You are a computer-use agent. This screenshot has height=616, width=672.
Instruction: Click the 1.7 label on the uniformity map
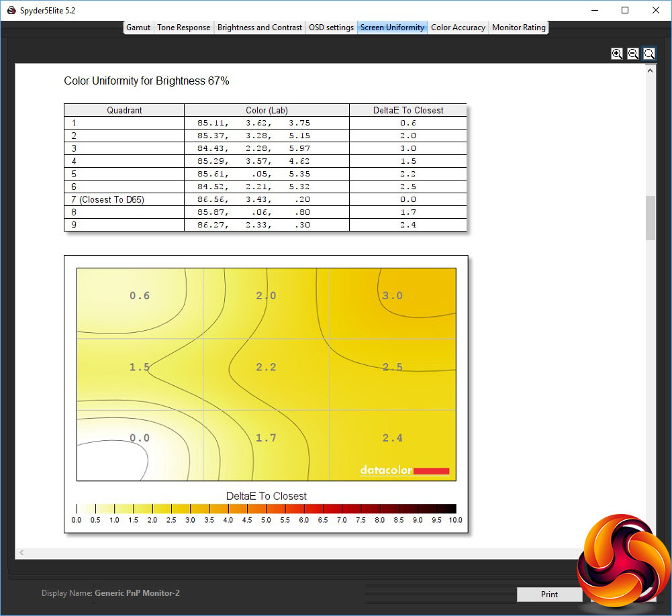(266, 438)
